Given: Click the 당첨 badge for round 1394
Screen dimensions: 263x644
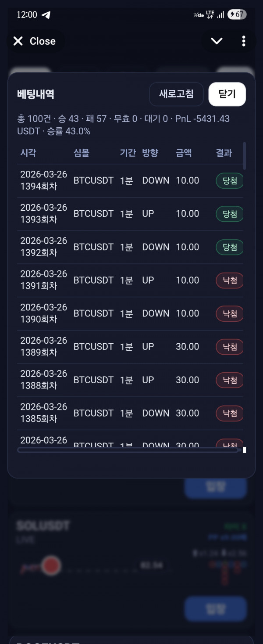Looking at the screenshot, I should click(229, 181).
